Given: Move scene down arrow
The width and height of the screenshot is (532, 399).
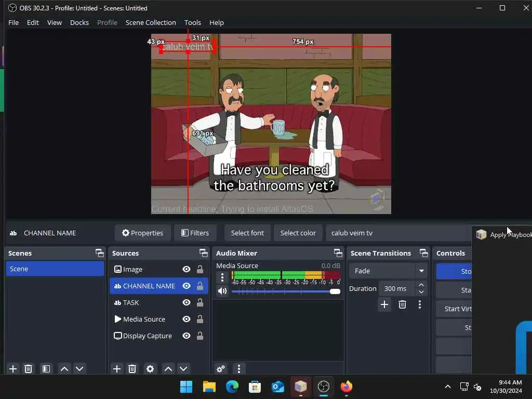Looking at the screenshot, I should 79,369.
